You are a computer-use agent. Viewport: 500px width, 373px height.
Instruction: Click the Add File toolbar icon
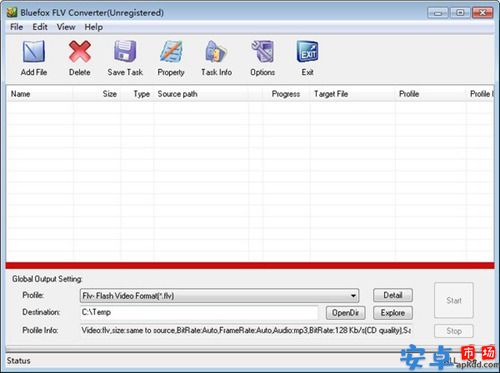click(x=34, y=52)
